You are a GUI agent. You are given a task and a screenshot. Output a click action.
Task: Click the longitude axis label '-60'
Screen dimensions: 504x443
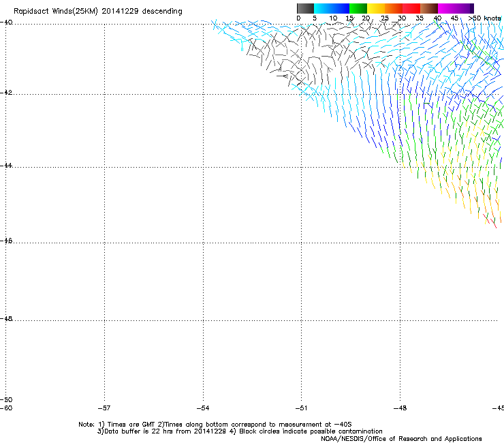point(6,408)
